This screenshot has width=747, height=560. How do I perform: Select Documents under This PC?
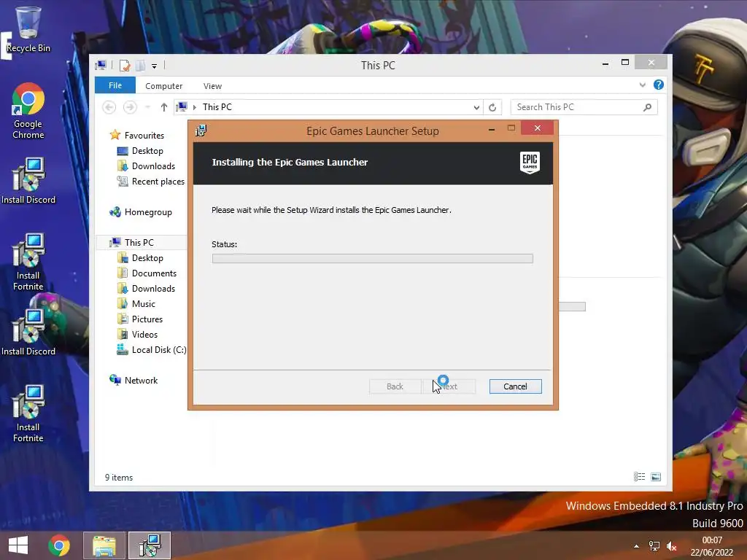(x=147, y=273)
